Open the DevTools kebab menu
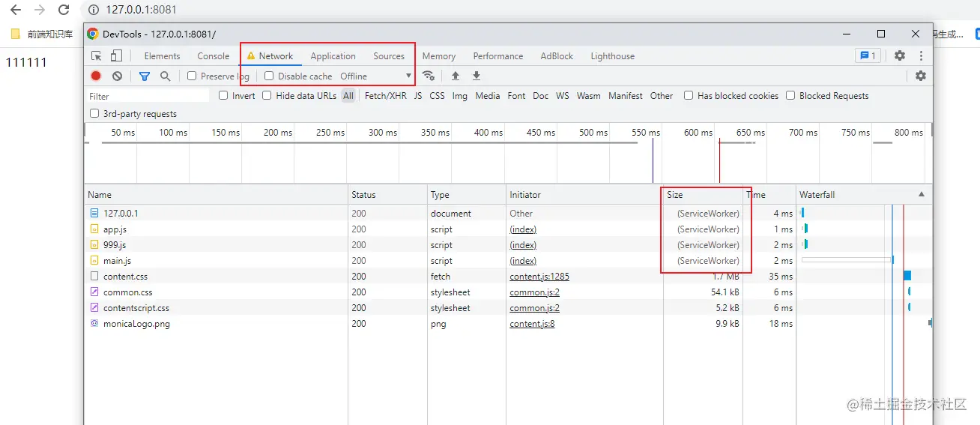 click(x=921, y=56)
